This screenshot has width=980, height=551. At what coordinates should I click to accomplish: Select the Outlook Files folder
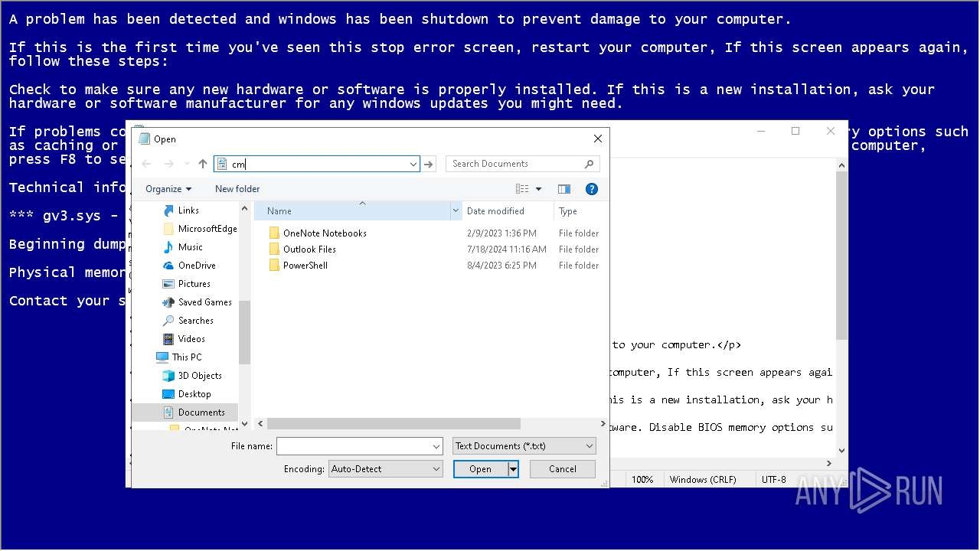[x=309, y=249]
